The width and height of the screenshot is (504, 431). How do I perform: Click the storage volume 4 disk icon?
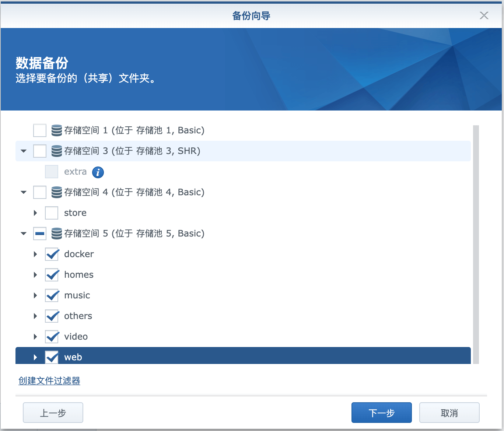coord(56,192)
